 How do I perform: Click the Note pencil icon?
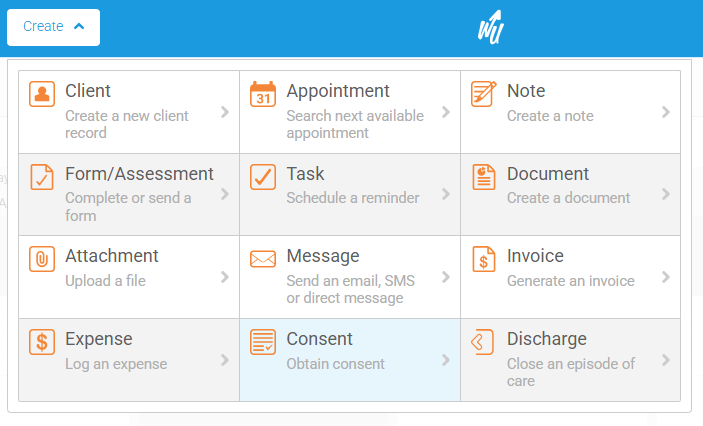tap(483, 95)
